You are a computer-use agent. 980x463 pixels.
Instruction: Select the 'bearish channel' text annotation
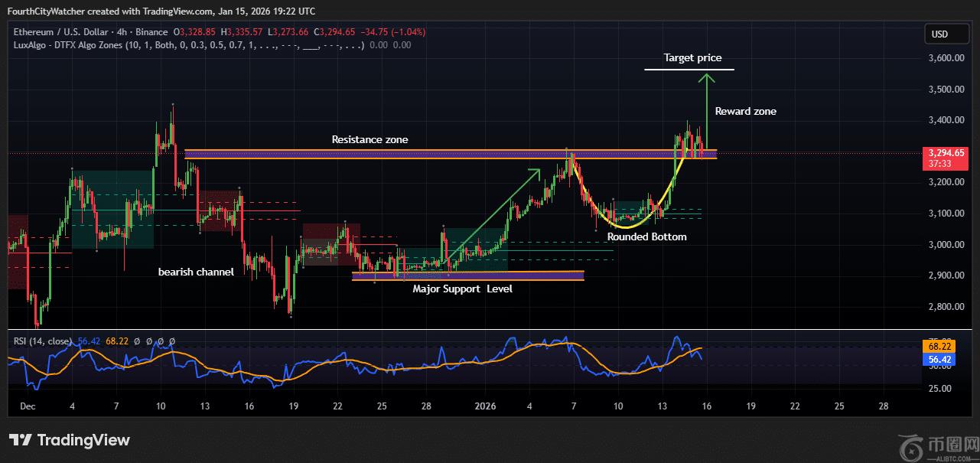196,272
